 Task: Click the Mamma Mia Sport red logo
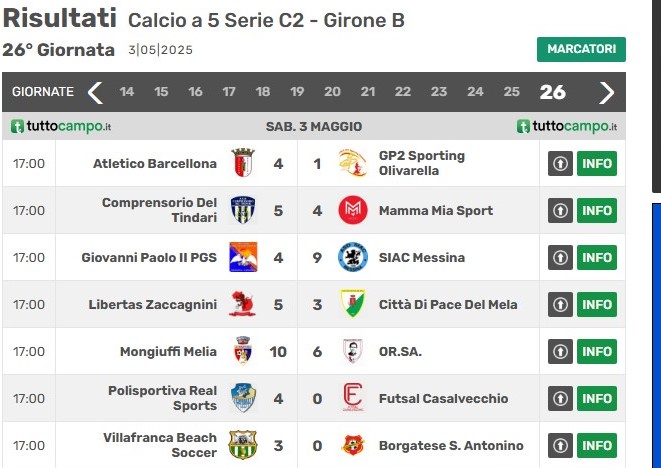353,210
